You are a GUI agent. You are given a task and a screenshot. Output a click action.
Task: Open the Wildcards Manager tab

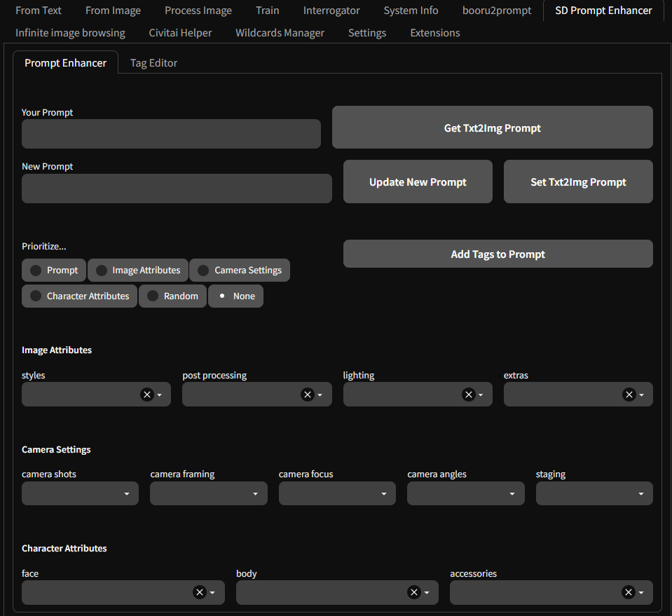tap(280, 33)
